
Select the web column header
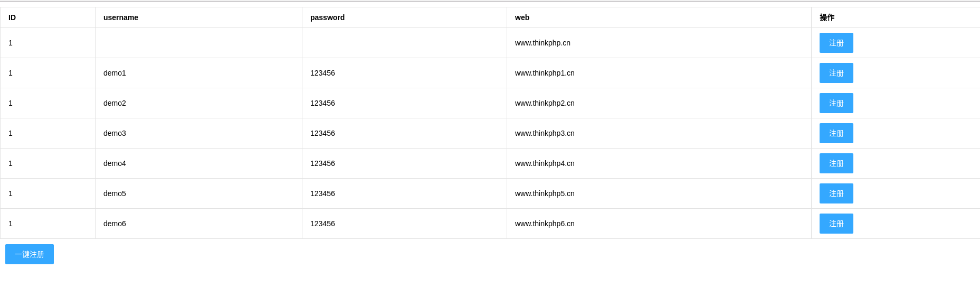659,17
